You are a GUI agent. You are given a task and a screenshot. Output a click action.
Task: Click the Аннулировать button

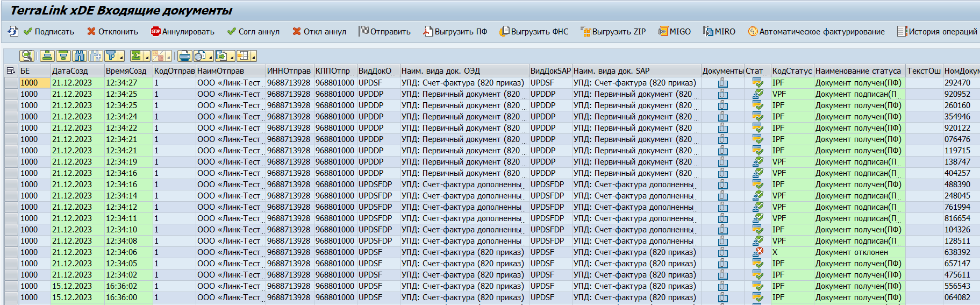[183, 32]
